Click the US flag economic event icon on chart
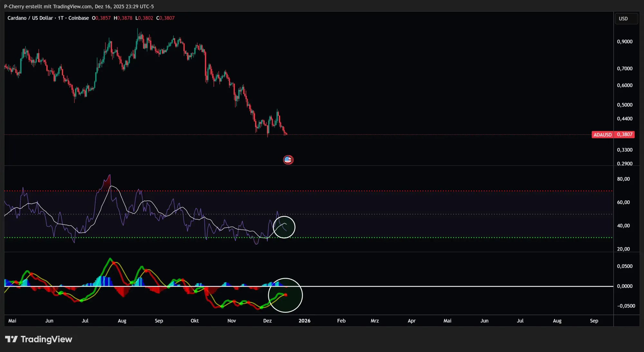Screen dimensions: 644x352 tap(288, 160)
